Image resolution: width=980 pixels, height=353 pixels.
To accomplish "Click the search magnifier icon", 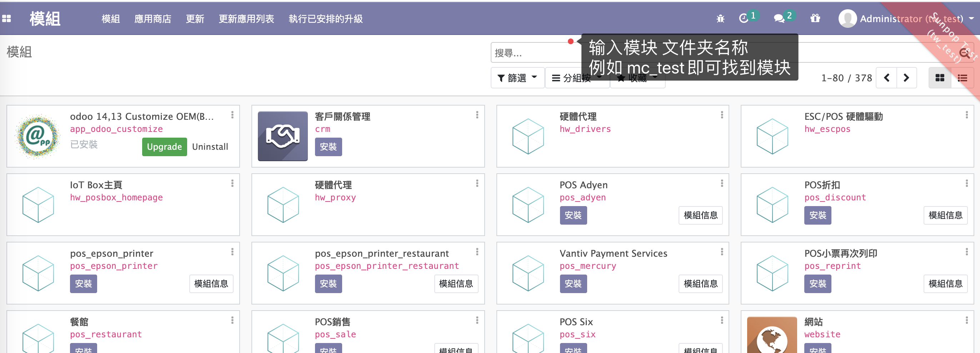I will click(x=965, y=53).
